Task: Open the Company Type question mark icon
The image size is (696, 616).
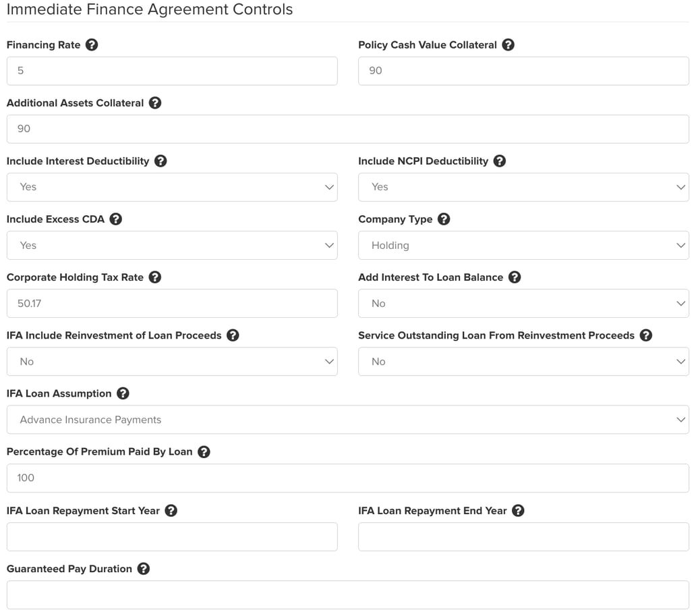Action: pos(443,219)
